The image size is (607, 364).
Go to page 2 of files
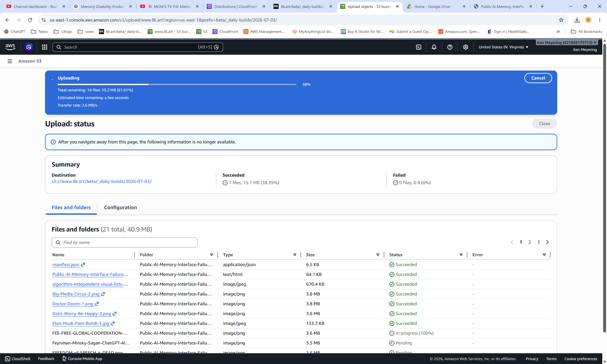[x=530, y=242]
